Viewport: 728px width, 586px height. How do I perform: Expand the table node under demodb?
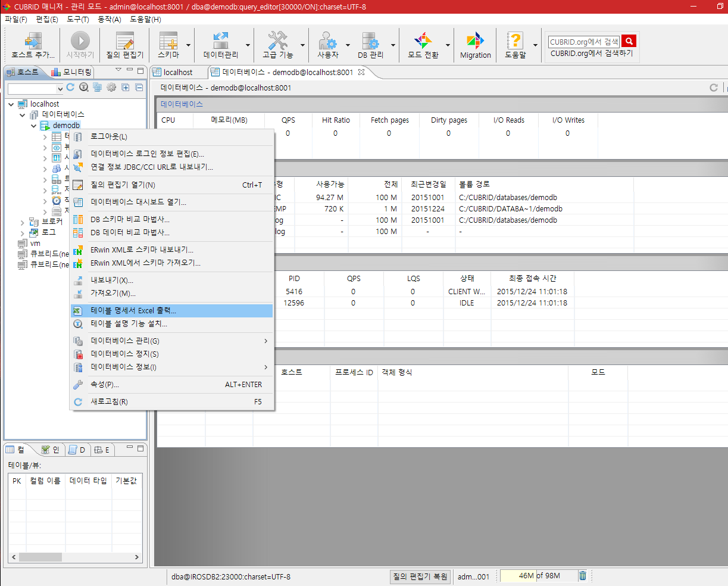(x=45, y=137)
